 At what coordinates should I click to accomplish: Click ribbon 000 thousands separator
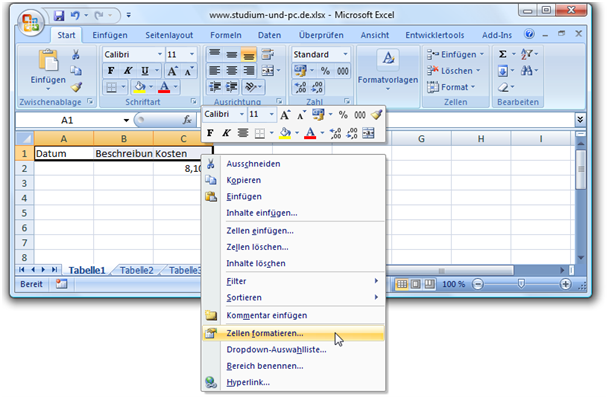point(342,71)
